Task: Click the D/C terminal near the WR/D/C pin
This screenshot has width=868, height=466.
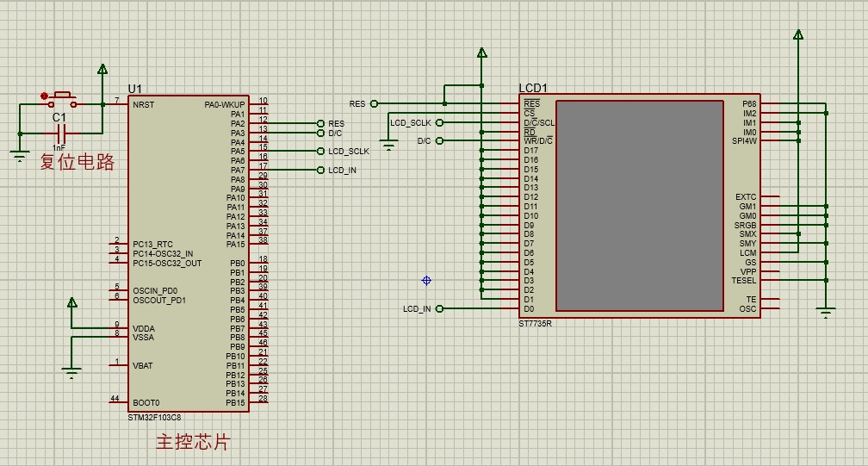Action: [439, 141]
